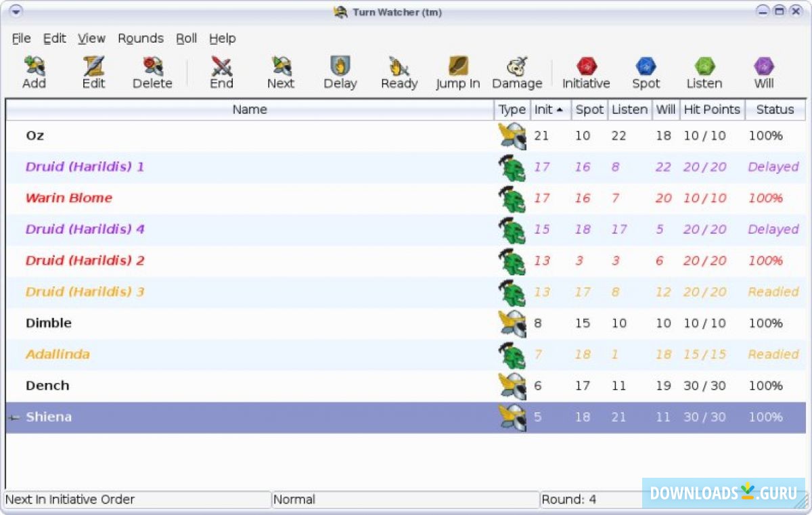Advance with the Next toolbar icon
Viewport: 812px width, 515px height.
tap(281, 66)
